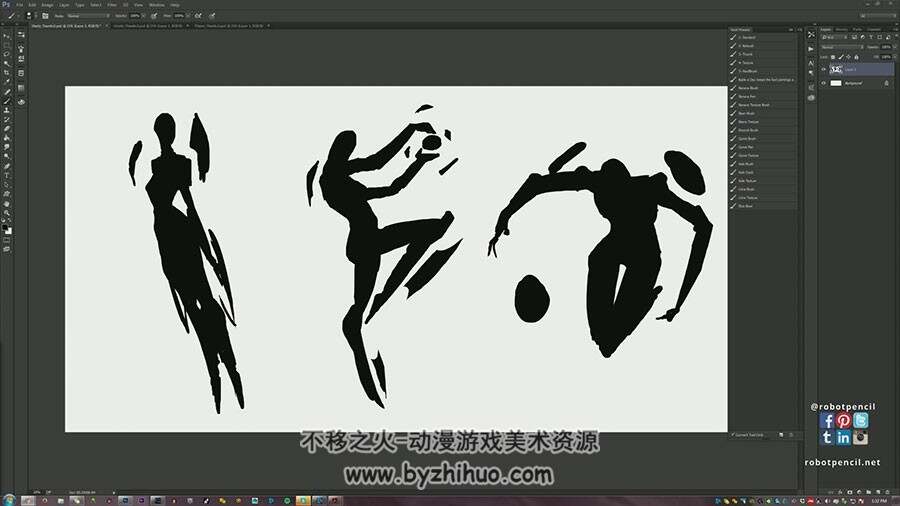This screenshot has height=506, width=900.
Task: Select the Rectangular Marquee tool
Action: coord(7,45)
